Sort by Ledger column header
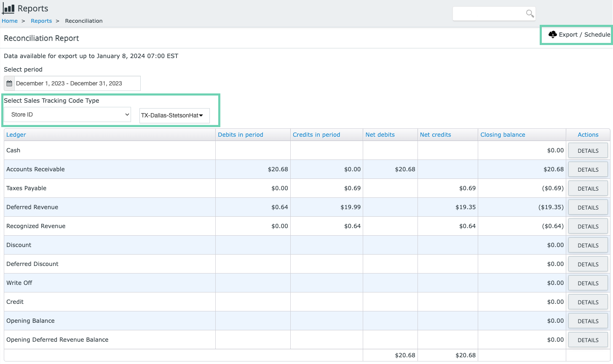 (16, 135)
